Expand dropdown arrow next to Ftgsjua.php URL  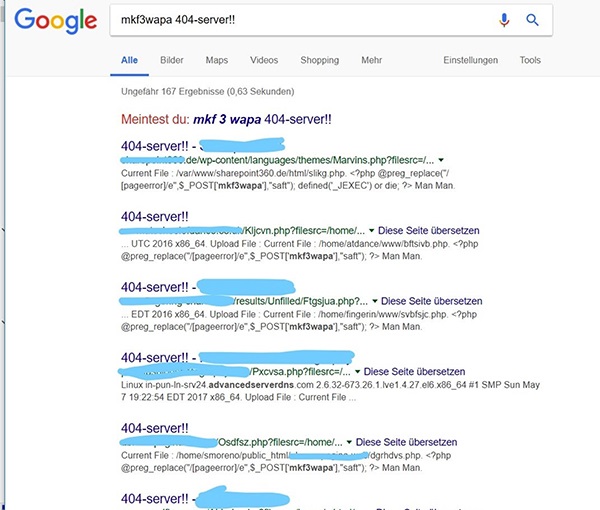[x=375, y=301]
